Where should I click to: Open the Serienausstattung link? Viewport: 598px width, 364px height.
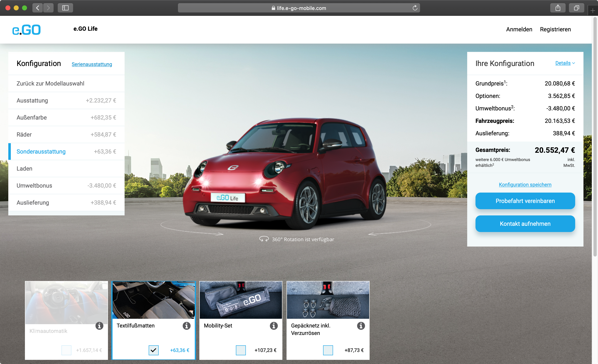[92, 64]
